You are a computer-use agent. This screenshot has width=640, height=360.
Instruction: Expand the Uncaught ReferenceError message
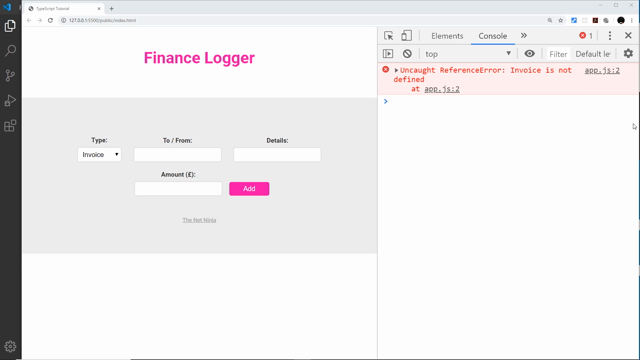click(x=396, y=71)
